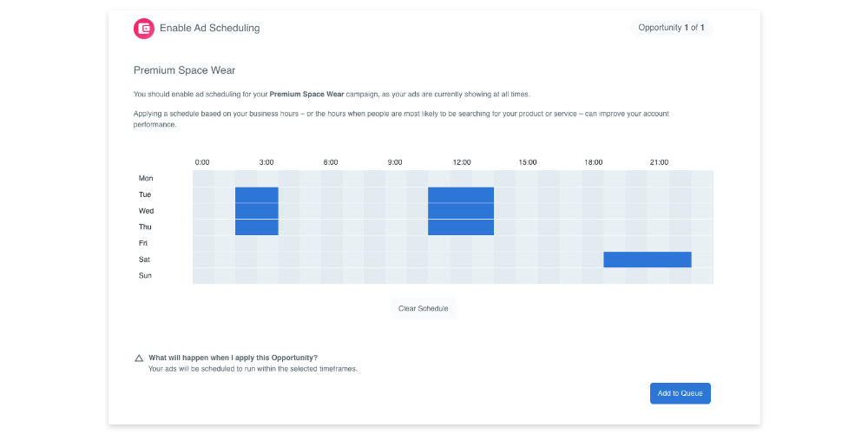Add this opportunity to the queue
The image size is (868, 434).
(x=680, y=393)
